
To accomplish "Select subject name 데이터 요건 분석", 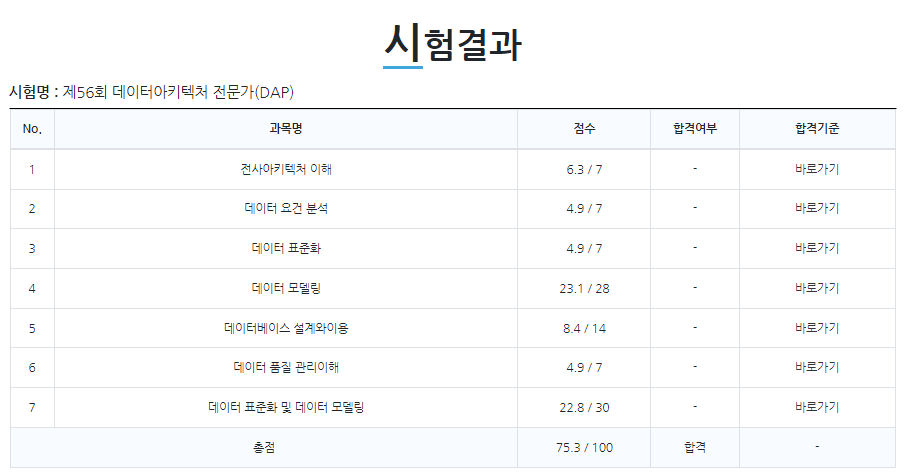I will click(x=286, y=208).
